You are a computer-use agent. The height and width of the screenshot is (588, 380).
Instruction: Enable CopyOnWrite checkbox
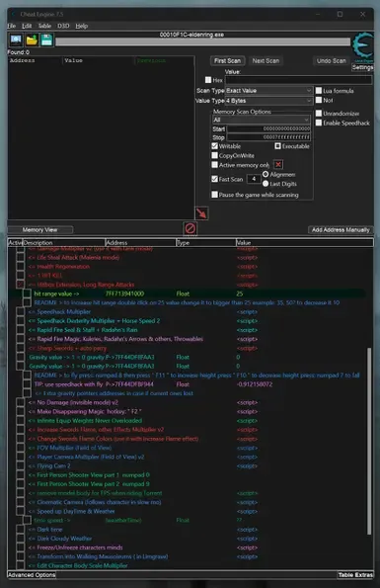pos(214,155)
